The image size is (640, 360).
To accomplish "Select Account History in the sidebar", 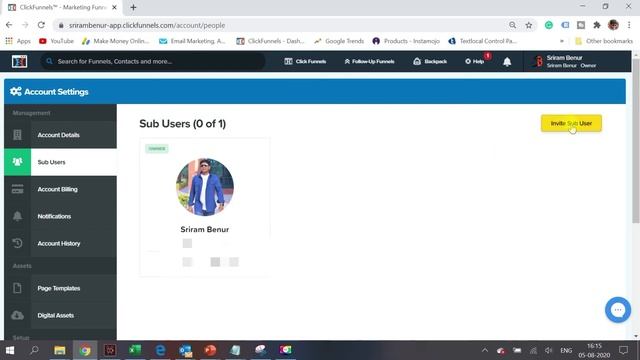I will click(60, 243).
